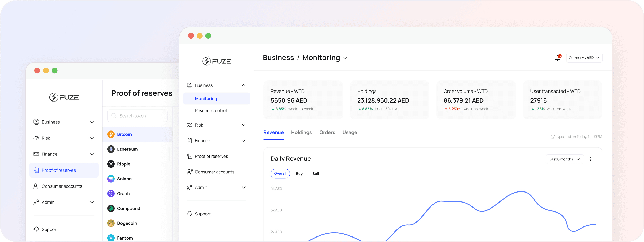Expand Finance chevron in back window

[92, 154]
